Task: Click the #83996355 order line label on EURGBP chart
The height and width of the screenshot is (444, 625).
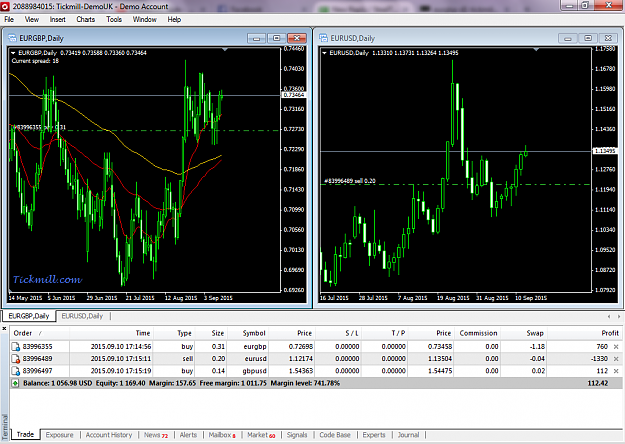Action: pyautogui.click(x=38, y=128)
